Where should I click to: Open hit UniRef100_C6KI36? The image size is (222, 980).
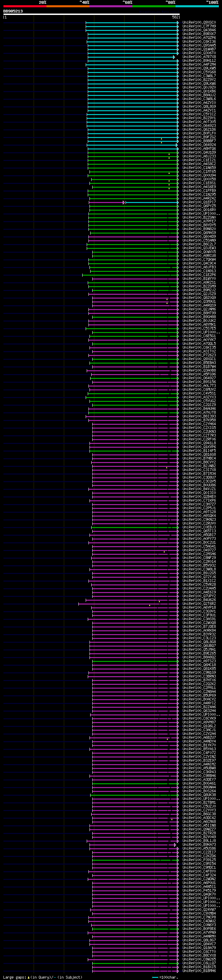199,41
